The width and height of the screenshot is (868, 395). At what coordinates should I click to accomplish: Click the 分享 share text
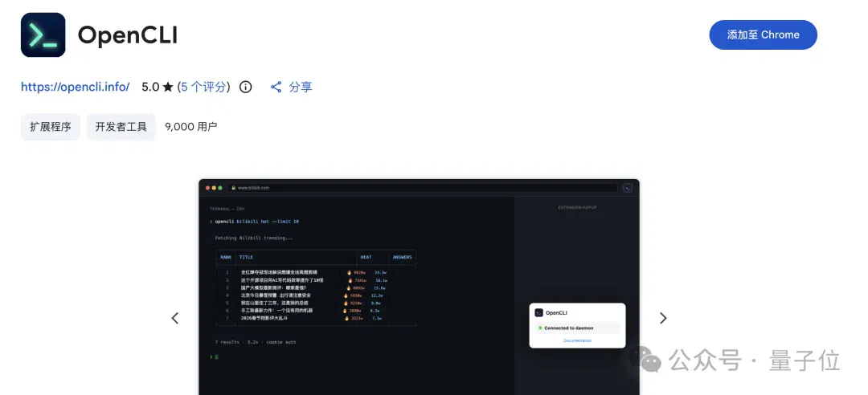pyautogui.click(x=301, y=87)
